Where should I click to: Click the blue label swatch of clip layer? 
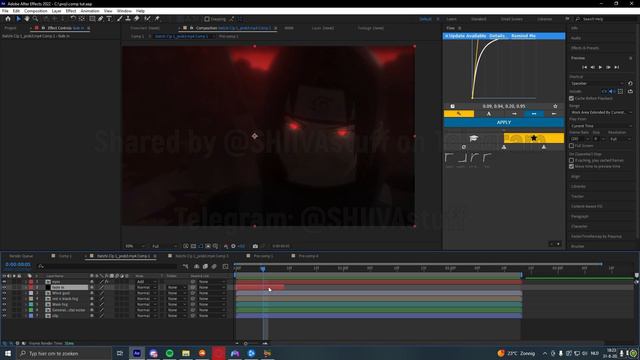31,316
